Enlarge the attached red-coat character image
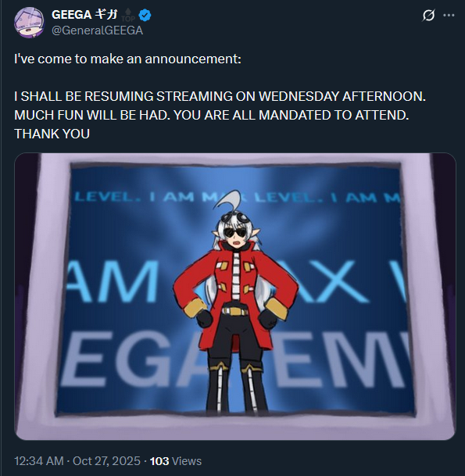This screenshot has height=476, width=465. (235, 296)
